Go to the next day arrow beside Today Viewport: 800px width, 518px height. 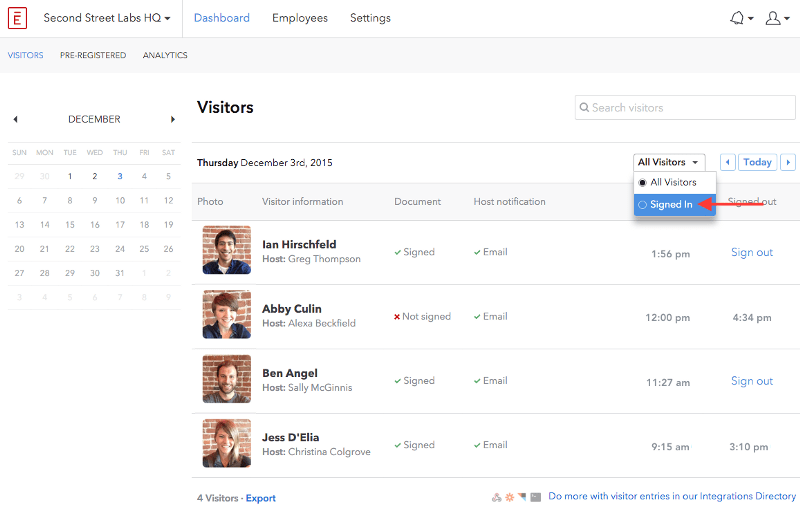[788, 162]
